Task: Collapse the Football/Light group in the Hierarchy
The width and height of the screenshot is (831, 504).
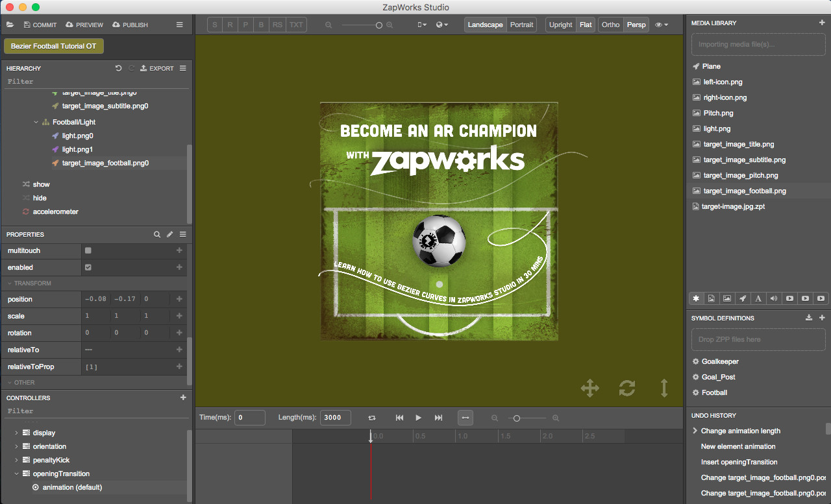Action: pyautogui.click(x=36, y=121)
